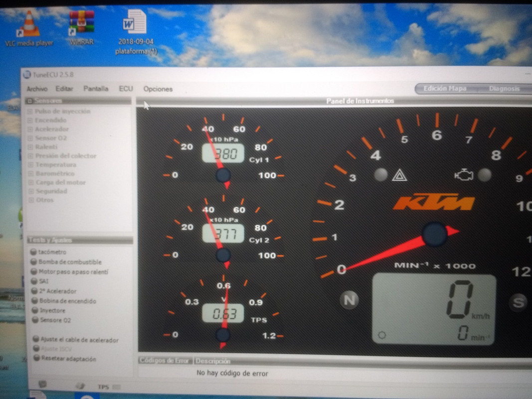Click the Panel de Instrumentos title

pos(360,101)
